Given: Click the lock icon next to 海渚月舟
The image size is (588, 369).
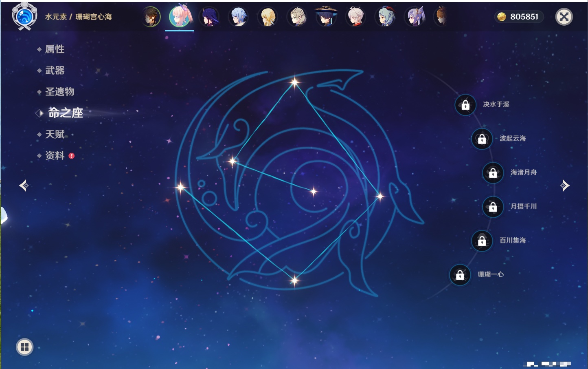Looking at the screenshot, I should 493,173.
